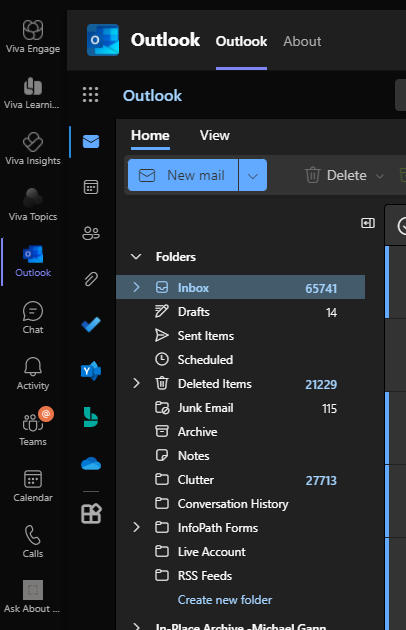Open the Conversation History folder
406x630 pixels.
point(240,503)
